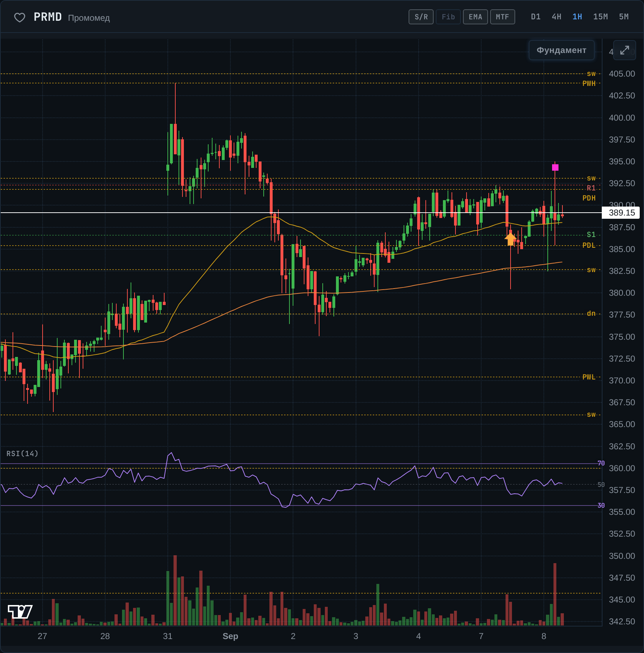This screenshot has width=644, height=653.
Task: Toggle S/R levels overlay
Action: click(x=421, y=17)
